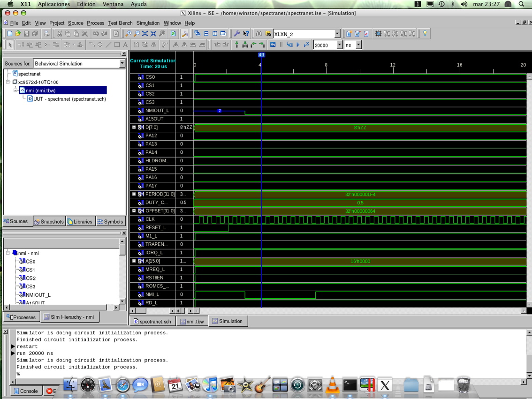The image size is (532, 399).
Task: Click the Restart simulation icon
Action: click(x=273, y=45)
